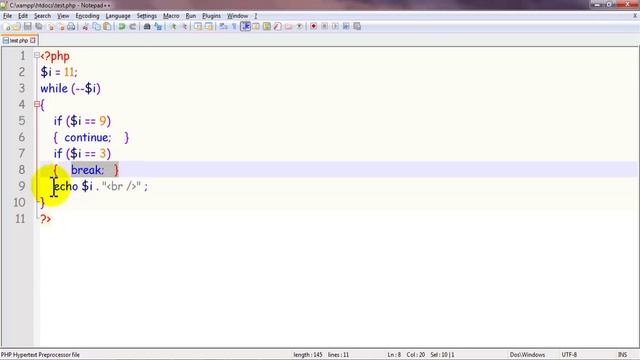640x360 pixels.
Task: Click the Zoom In toolbar icon
Action: tap(173, 27)
